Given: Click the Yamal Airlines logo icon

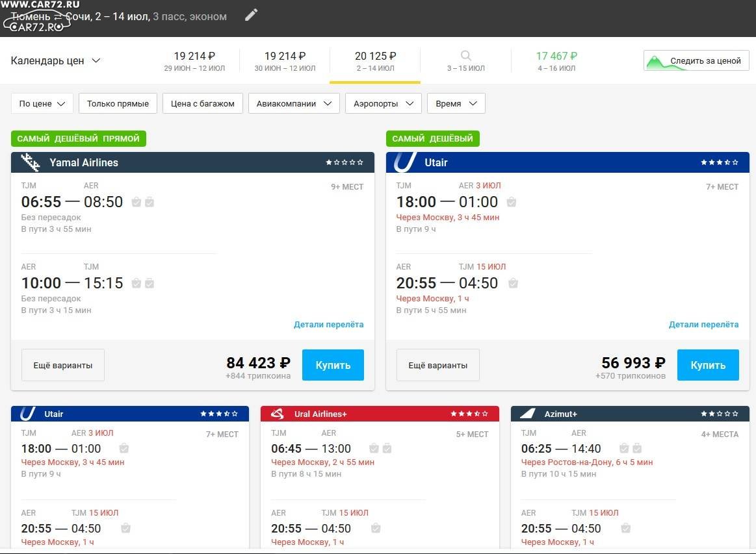Looking at the screenshot, I should 31,162.
